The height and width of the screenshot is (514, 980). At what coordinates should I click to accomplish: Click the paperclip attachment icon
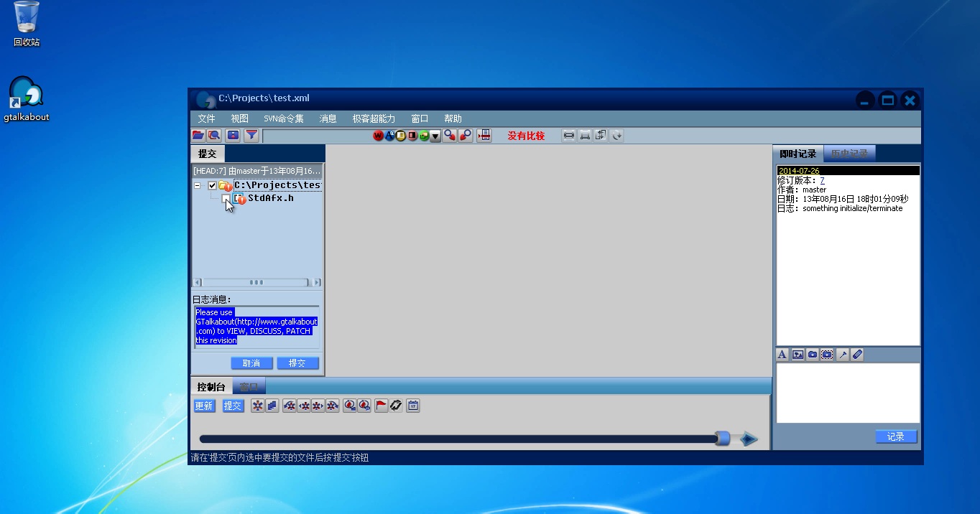[x=857, y=355]
